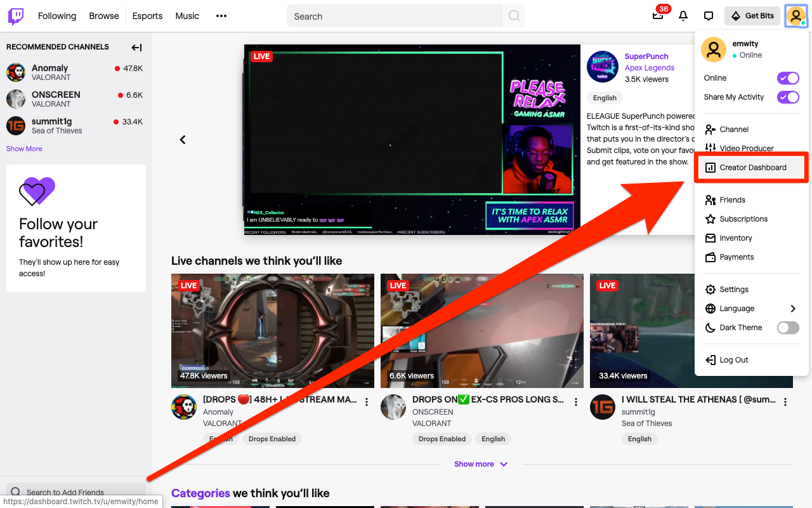Expand Show more live channels
The height and width of the screenshot is (508, 812).
pos(481,464)
